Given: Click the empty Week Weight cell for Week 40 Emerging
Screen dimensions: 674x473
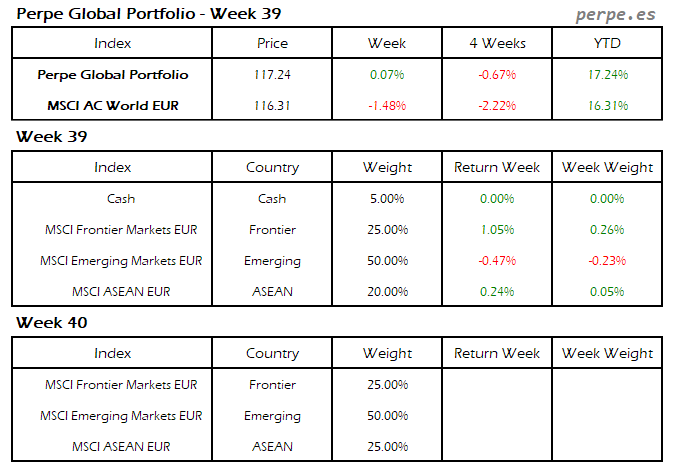Looking at the screenshot, I should (x=608, y=416).
